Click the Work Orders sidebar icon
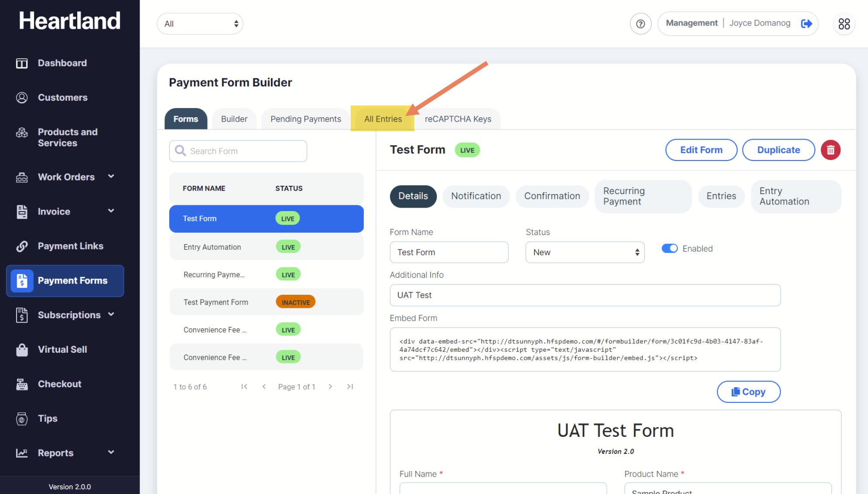This screenshot has width=868, height=494. [x=22, y=177]
